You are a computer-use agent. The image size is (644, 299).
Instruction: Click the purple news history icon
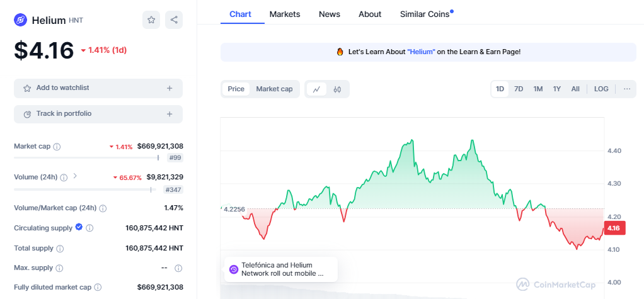pyautogui.click(x=234, y=269)
